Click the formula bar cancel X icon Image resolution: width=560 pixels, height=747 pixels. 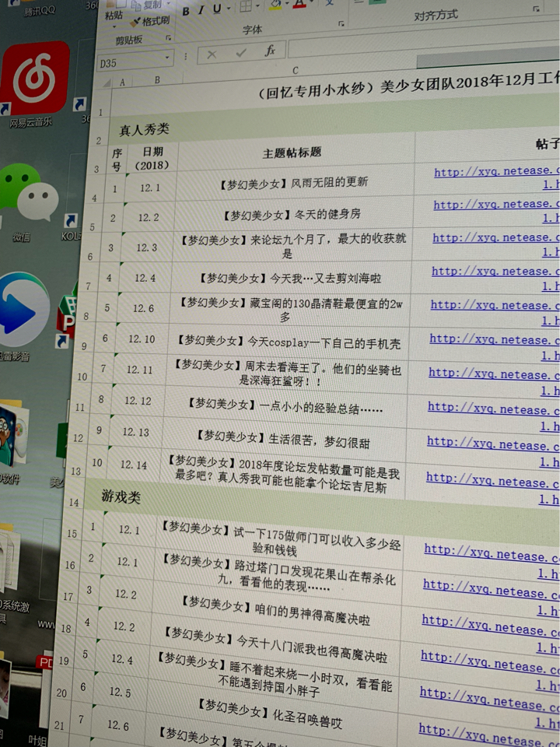click(x=211, y=54)
